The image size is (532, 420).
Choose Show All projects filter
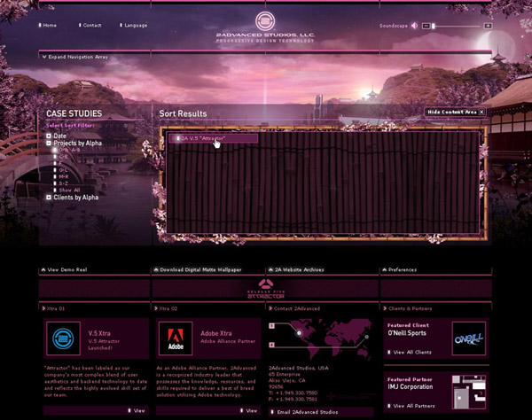point(67,191)
